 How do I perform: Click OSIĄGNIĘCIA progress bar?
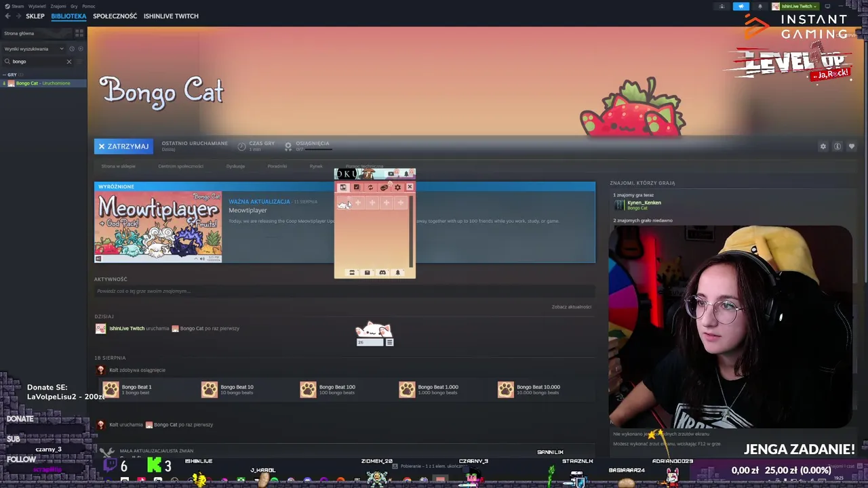[317, 150]
